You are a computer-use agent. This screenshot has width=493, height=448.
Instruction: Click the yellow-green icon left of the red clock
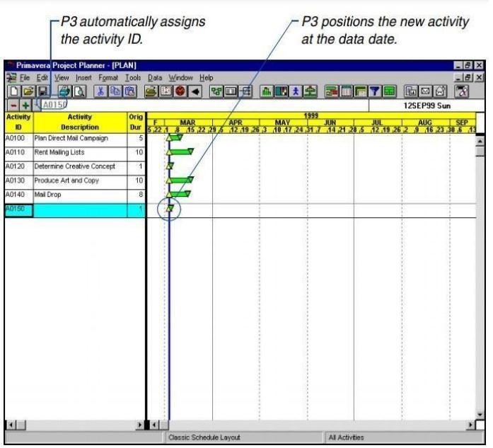[x=151, y=91]
